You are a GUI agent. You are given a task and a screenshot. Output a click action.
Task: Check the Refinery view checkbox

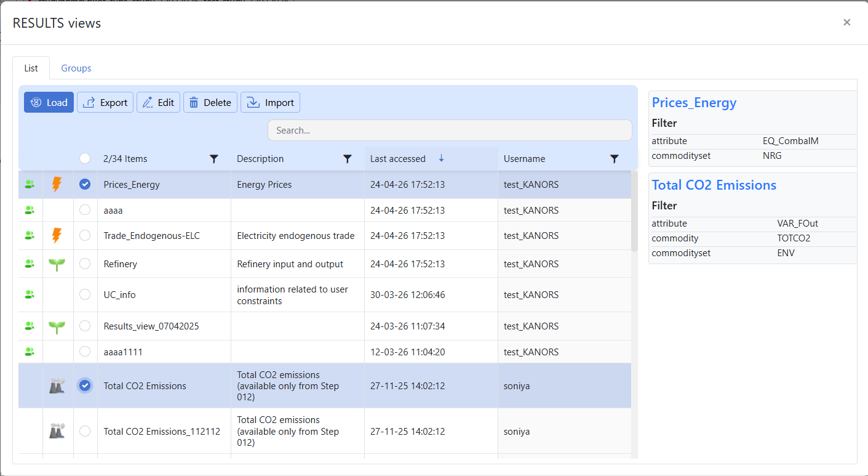coord(85,264)
